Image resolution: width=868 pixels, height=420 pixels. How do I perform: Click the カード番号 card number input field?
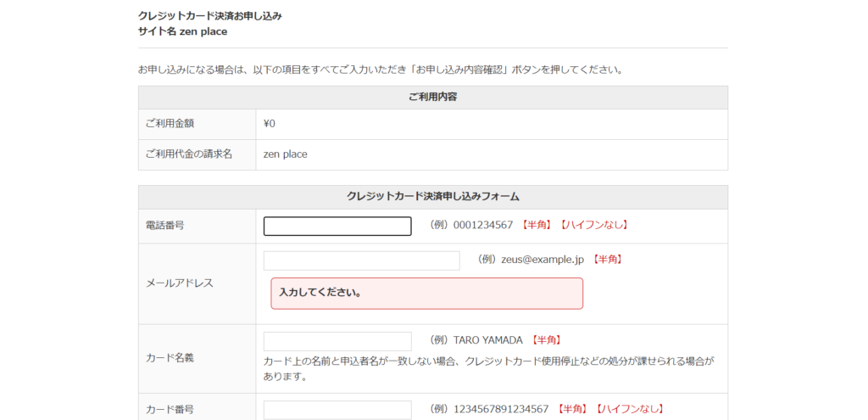[x=337, y=410]
